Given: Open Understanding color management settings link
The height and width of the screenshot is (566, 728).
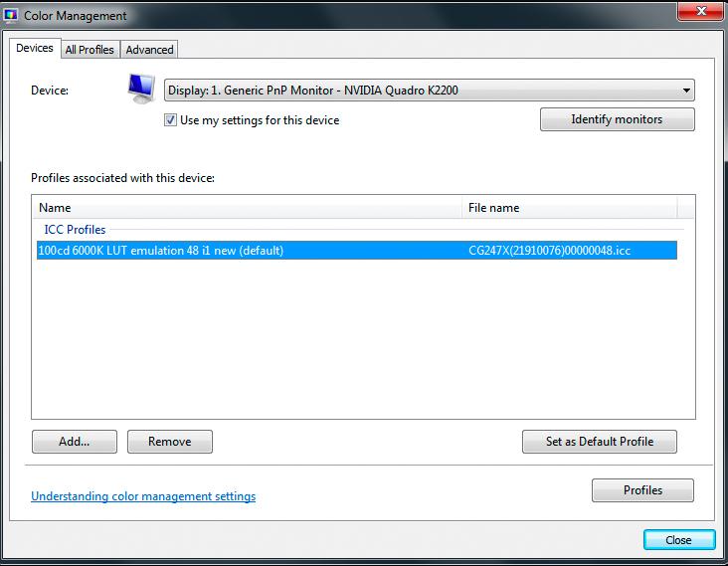Looking at the screenshot, I should pyautogui.click(x=143, y=496).
